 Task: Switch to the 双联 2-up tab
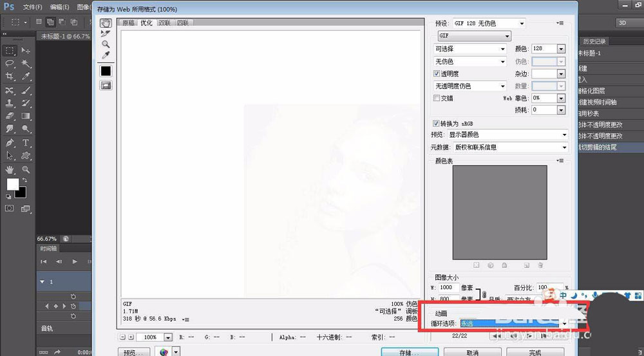(165, 23)
